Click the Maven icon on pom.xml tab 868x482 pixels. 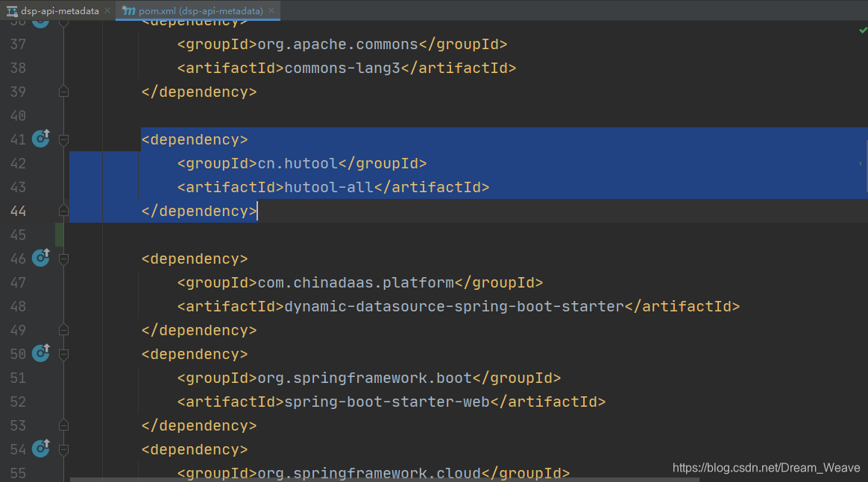[128, 11]
